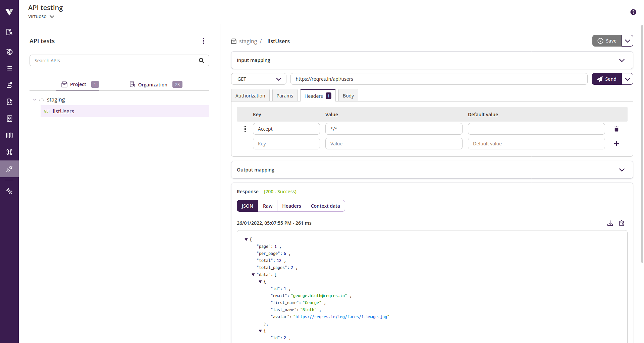Open the keyboard shortcuts icon in sidebar
This screenshot has width=644, height=343.
click(x=9, y=152)
